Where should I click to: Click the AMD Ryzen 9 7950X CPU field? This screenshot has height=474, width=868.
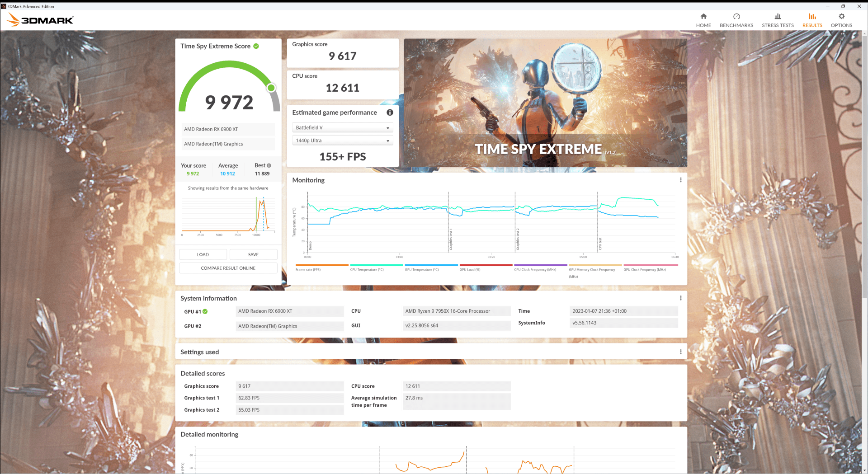(457, 311)
